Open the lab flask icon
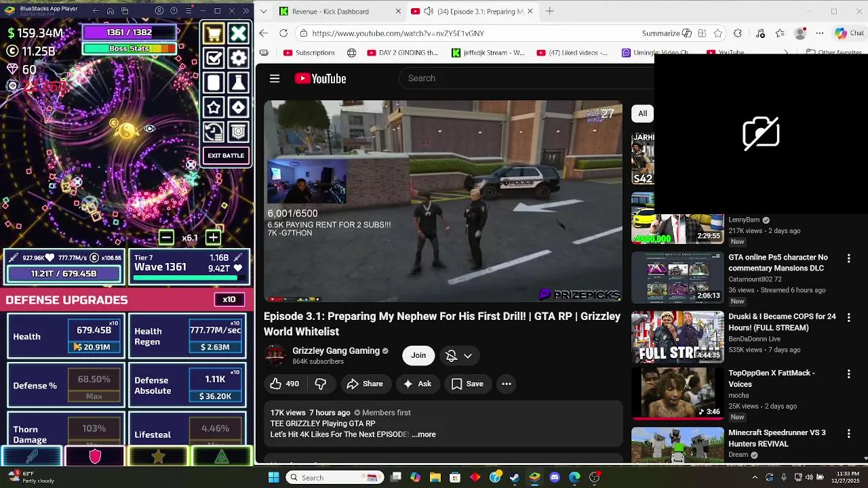868x488 pixels. pos(238,83)
